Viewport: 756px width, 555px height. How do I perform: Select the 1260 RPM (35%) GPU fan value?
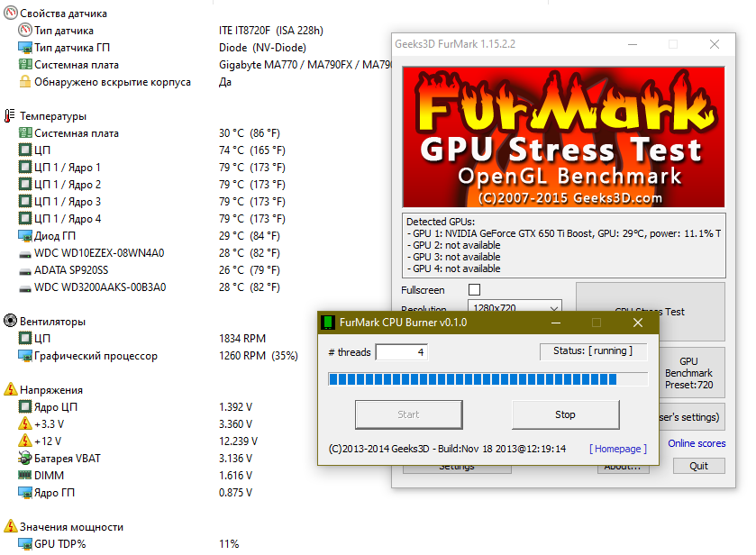(259, 356)
